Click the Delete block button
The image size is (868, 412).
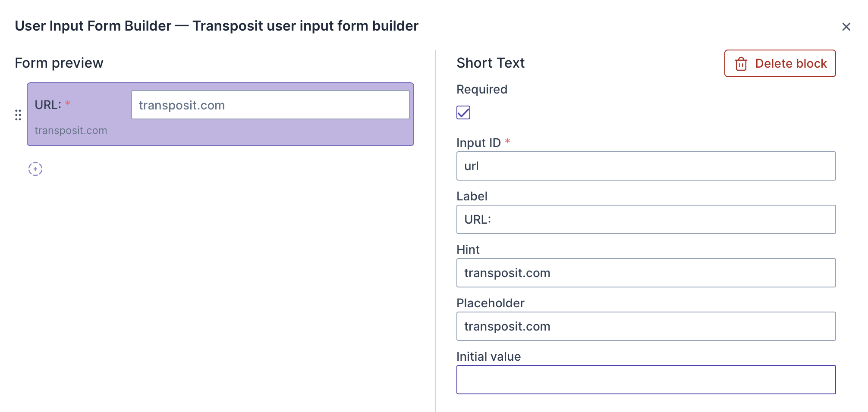pos(780,63)
